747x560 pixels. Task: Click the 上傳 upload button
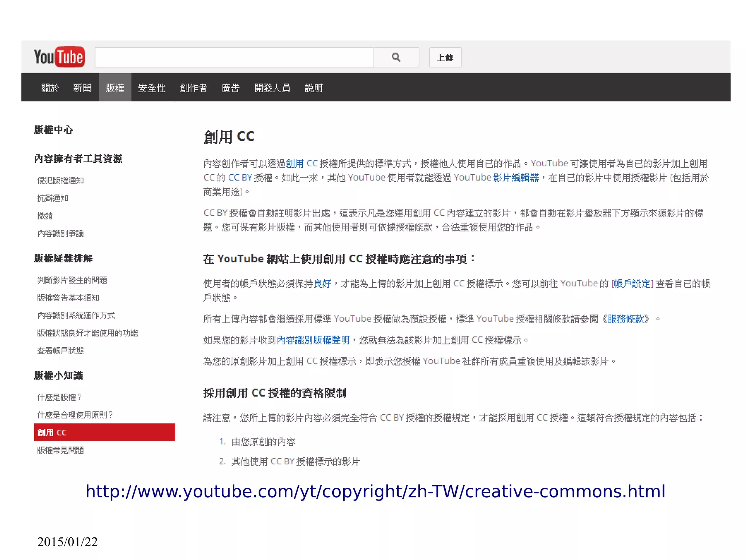445,57
